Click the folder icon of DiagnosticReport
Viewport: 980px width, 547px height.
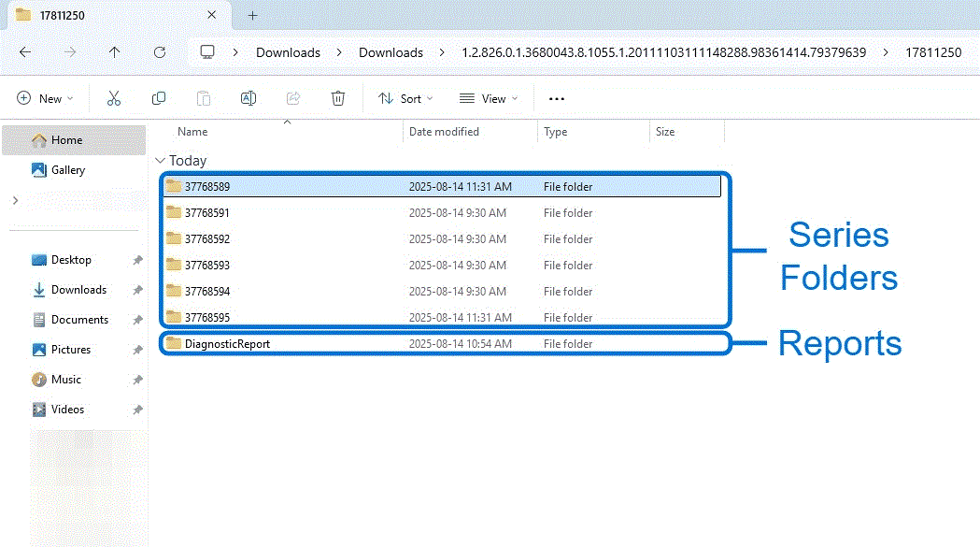tap(174, 343)
